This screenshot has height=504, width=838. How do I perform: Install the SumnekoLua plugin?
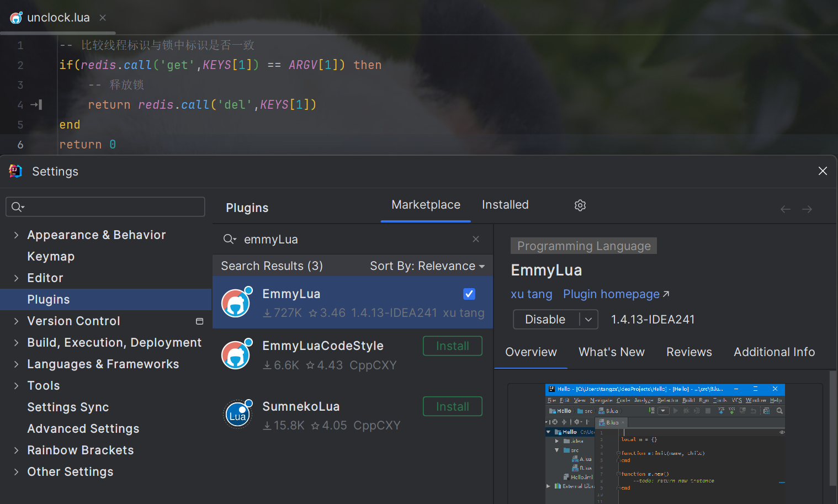453,407
